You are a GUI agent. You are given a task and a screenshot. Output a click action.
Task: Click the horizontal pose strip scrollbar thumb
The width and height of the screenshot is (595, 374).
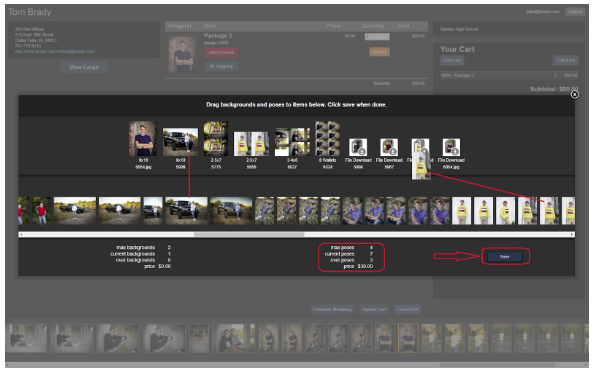(249, 234)
